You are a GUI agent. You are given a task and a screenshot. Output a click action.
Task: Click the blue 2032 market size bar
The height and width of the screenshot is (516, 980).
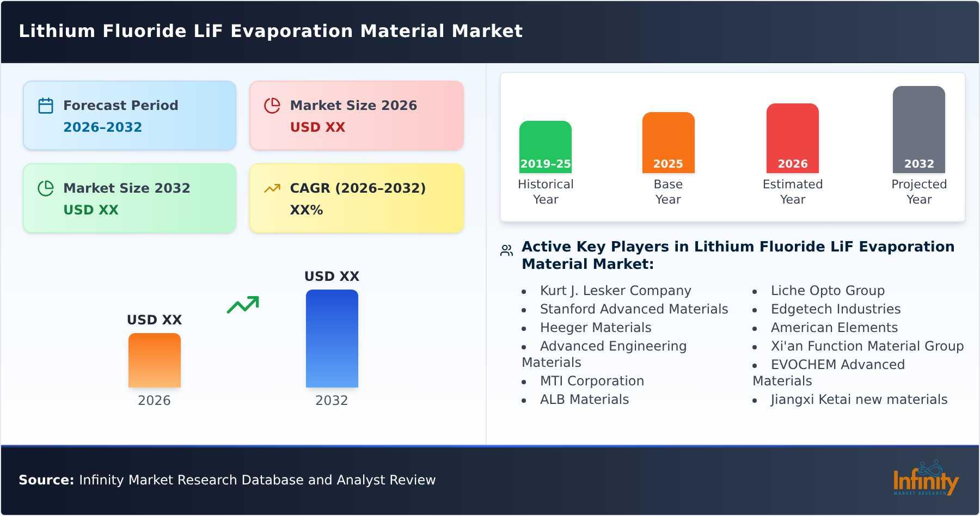click(x=332, y=339)
